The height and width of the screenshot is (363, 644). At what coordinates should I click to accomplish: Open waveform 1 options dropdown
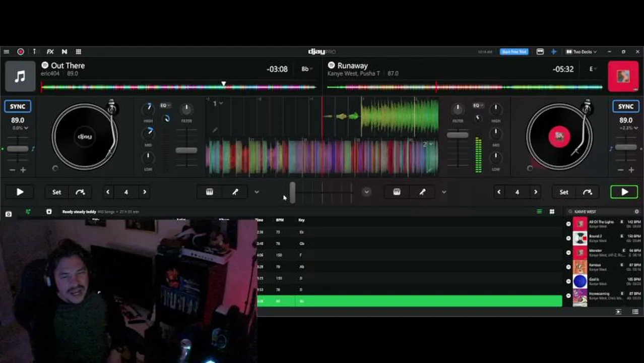[218, 103]
